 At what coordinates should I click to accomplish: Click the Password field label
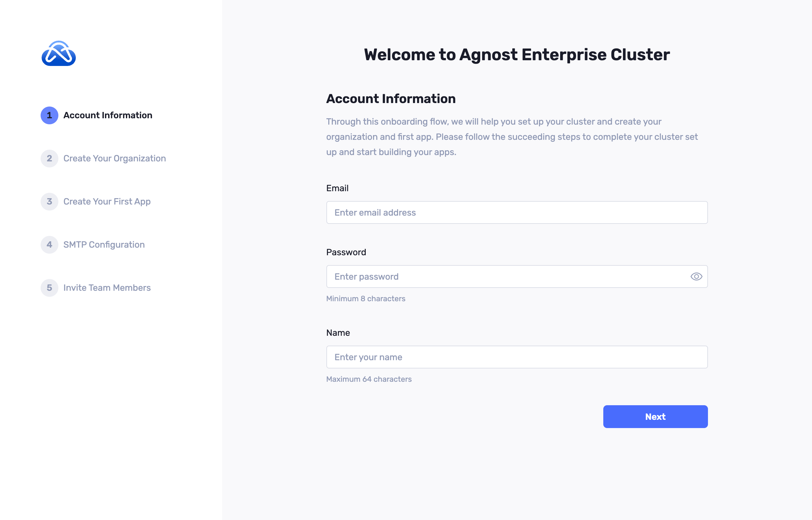346,252
